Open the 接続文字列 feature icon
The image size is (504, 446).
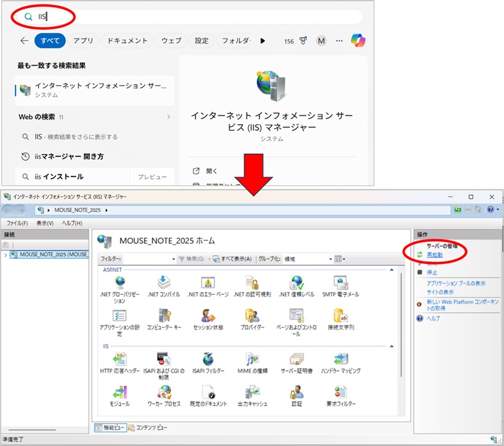click(341, 317)
